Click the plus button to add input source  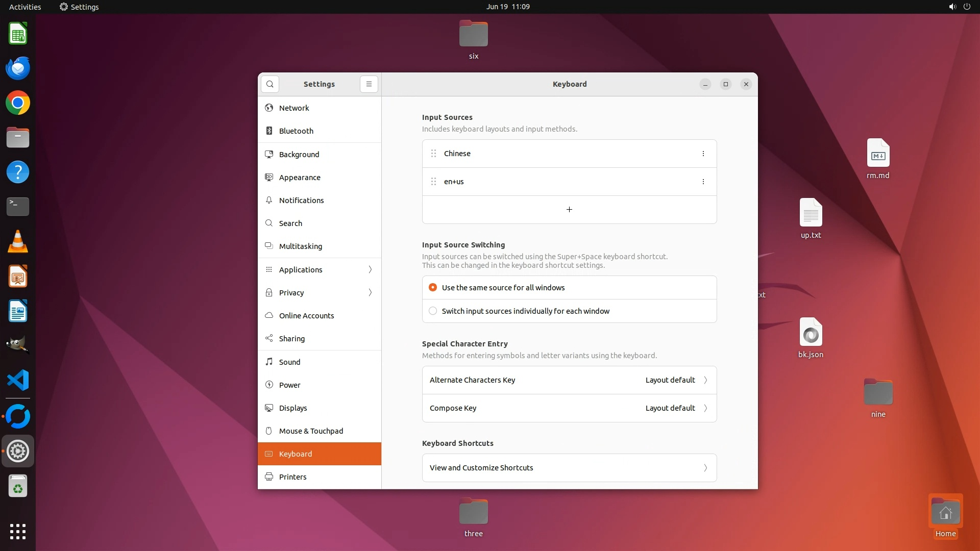tap(569, 210)
